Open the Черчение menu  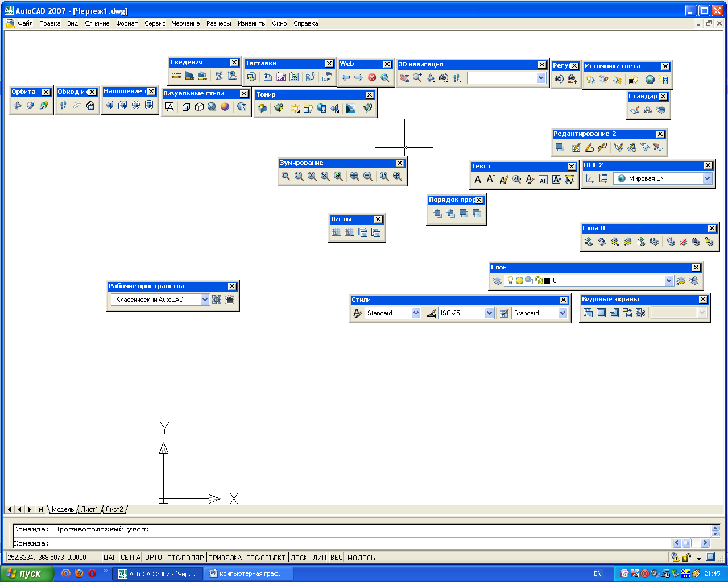(186, 23)
